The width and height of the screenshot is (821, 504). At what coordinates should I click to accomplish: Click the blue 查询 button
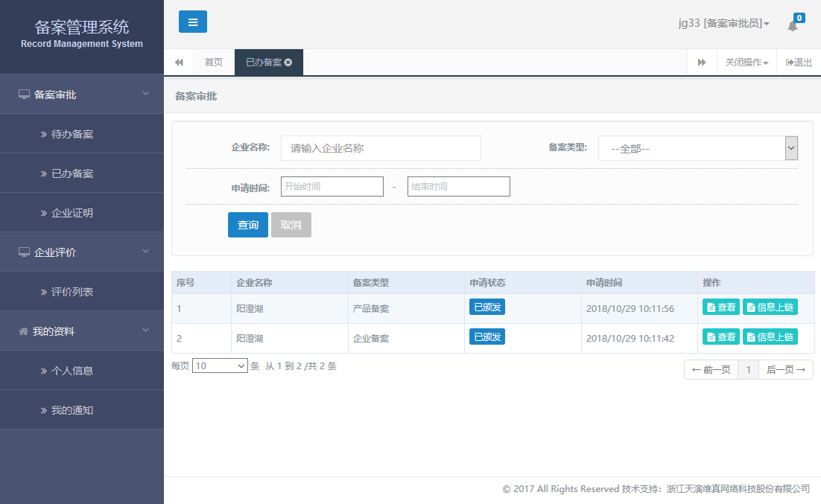[247, 225]
